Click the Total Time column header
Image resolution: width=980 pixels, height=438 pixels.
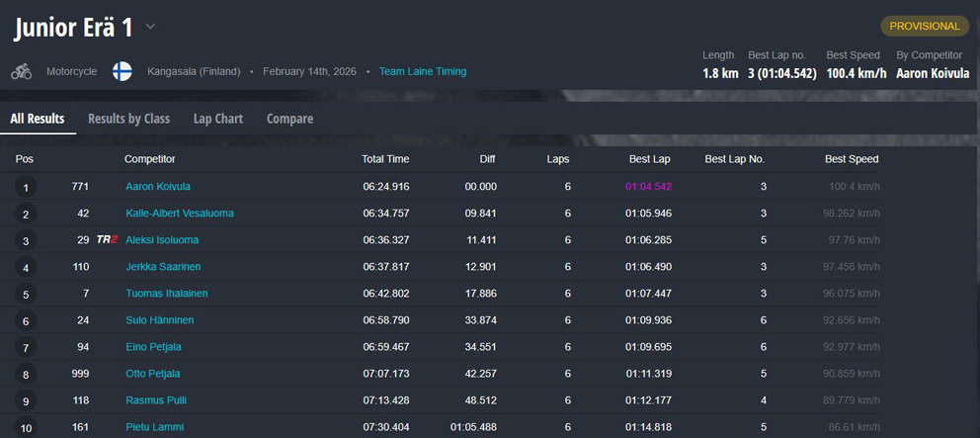click(x=385, y=159)
